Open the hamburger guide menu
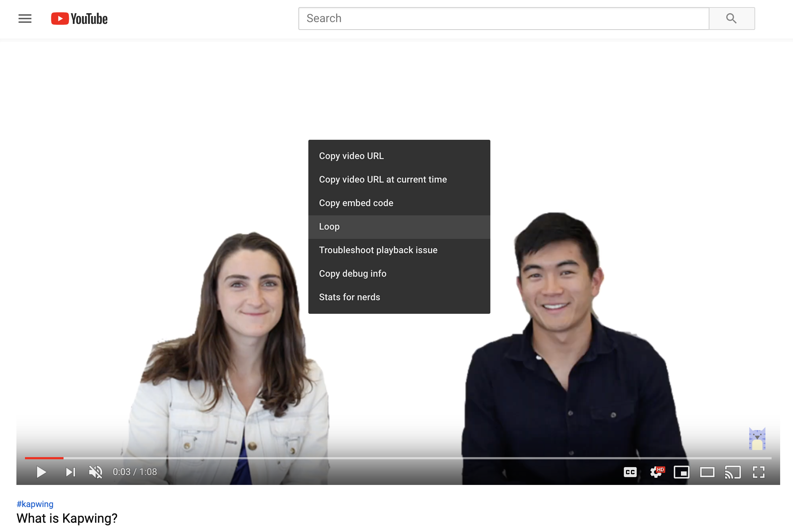 [25, 19]
